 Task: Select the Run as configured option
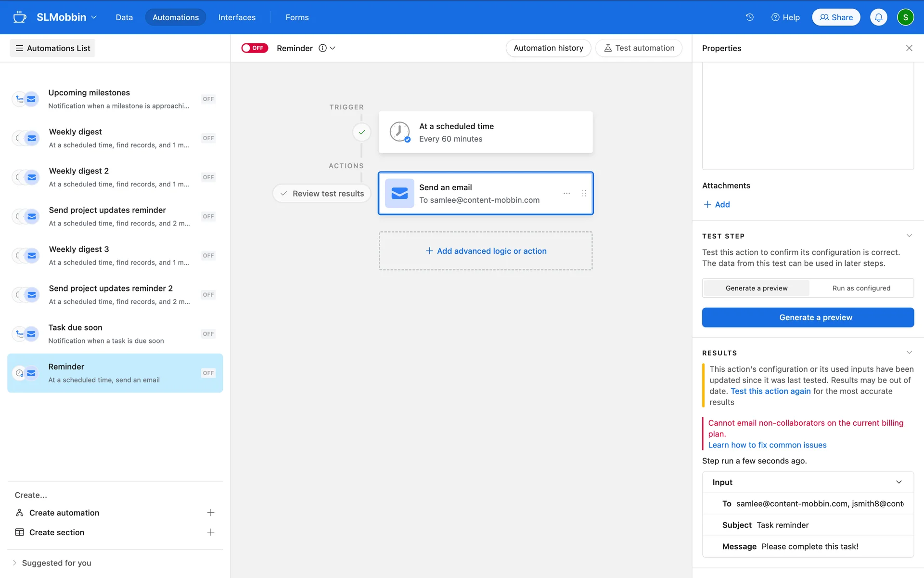[861, 288]
